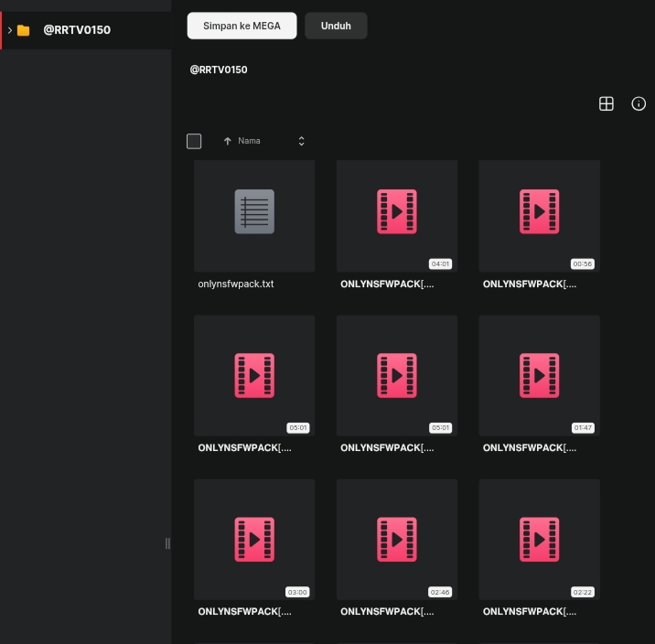Select the video file lasting 02:46
Image resolution: width=655 pixels, height=644 pixels.
click(x=397, y=540)
